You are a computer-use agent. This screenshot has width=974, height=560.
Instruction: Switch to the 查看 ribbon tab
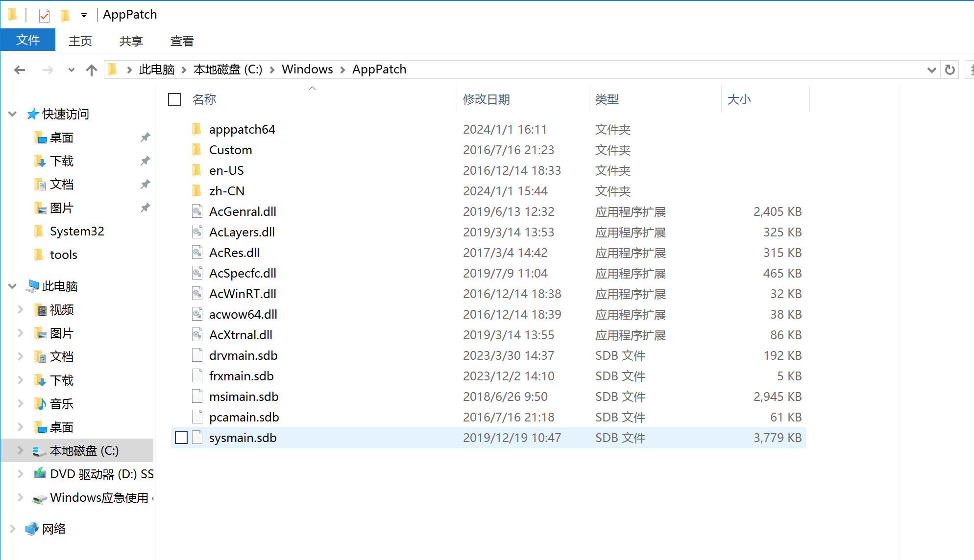pos(182,41)
